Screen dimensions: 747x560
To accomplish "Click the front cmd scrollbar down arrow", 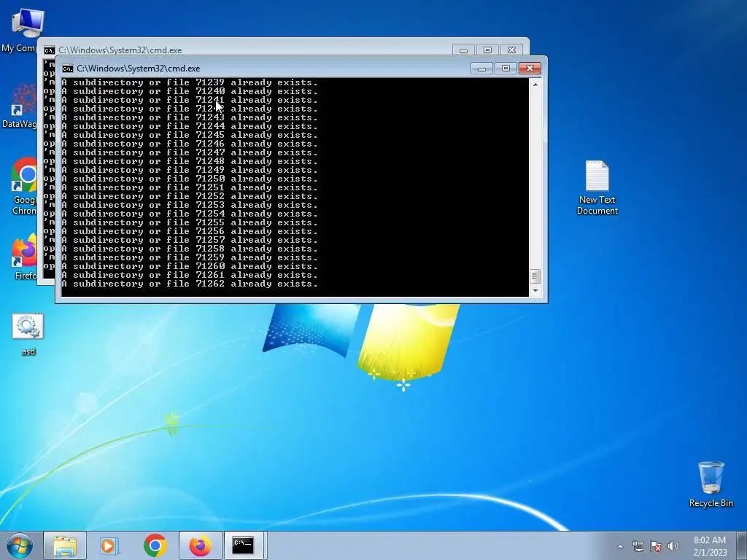I will pyautogui.click(x=535, y=290).
